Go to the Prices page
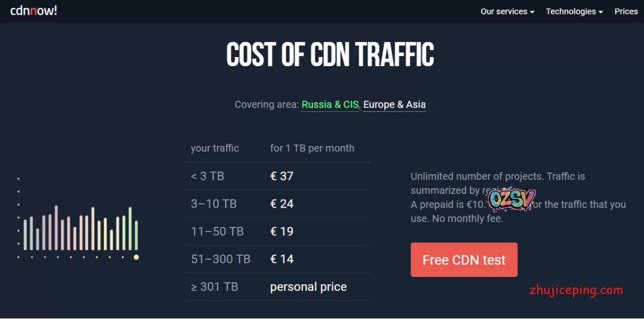 click(626, 11)
